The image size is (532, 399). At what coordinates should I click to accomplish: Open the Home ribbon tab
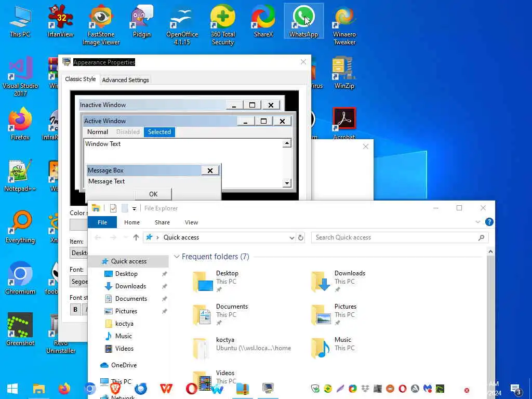click(x=131, y=222)
